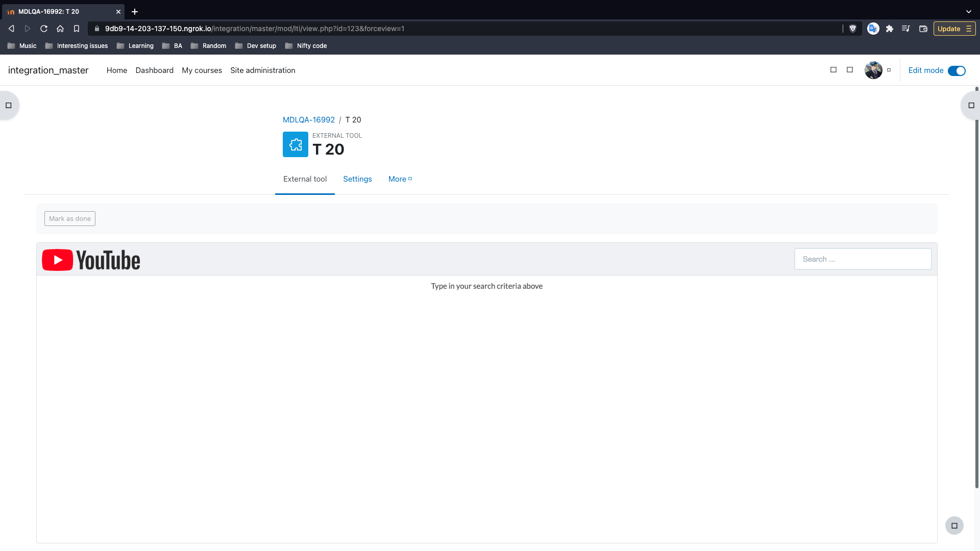Click the browser forward arrow
This screenshot has width=980, height=551.
click(28, 29)
